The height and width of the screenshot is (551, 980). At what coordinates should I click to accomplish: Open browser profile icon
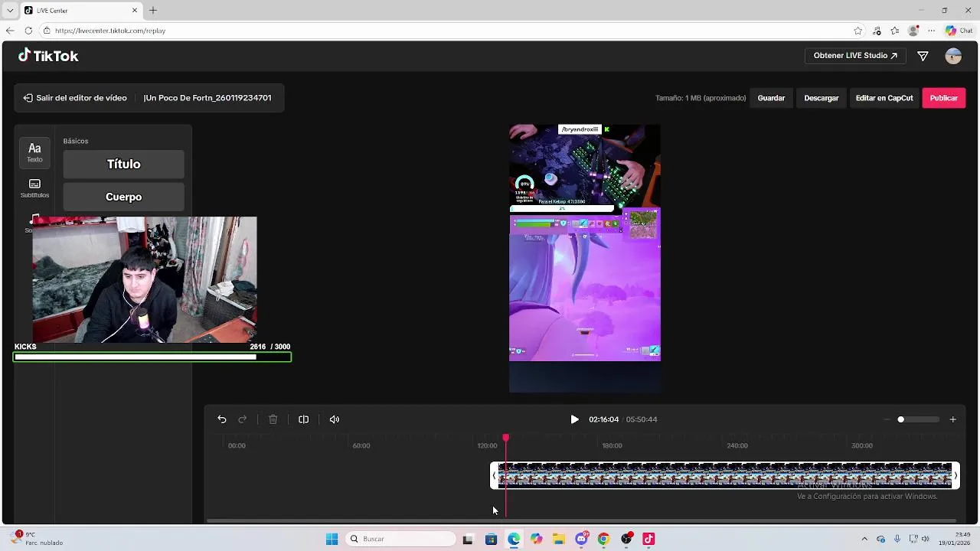(913, 31)
